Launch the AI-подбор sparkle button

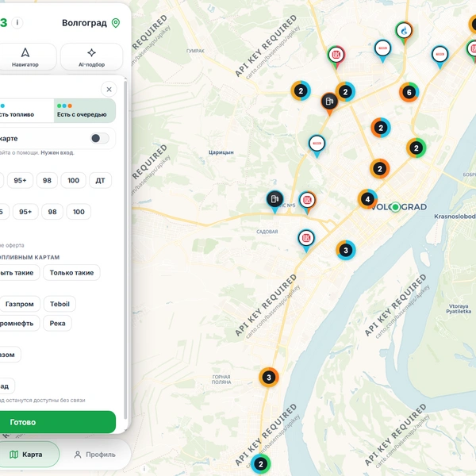click(x=92, y=57)
